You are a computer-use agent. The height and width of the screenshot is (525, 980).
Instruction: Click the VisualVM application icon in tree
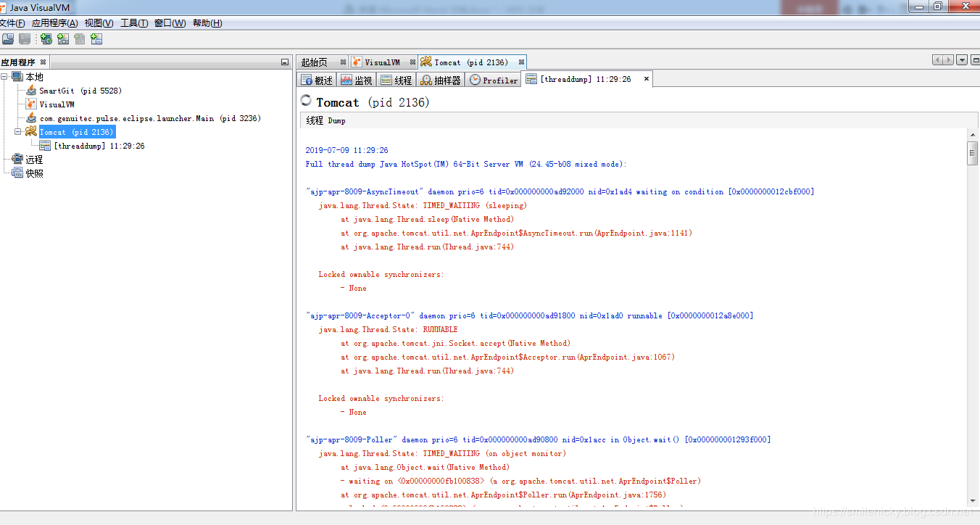tap(31, 104)
